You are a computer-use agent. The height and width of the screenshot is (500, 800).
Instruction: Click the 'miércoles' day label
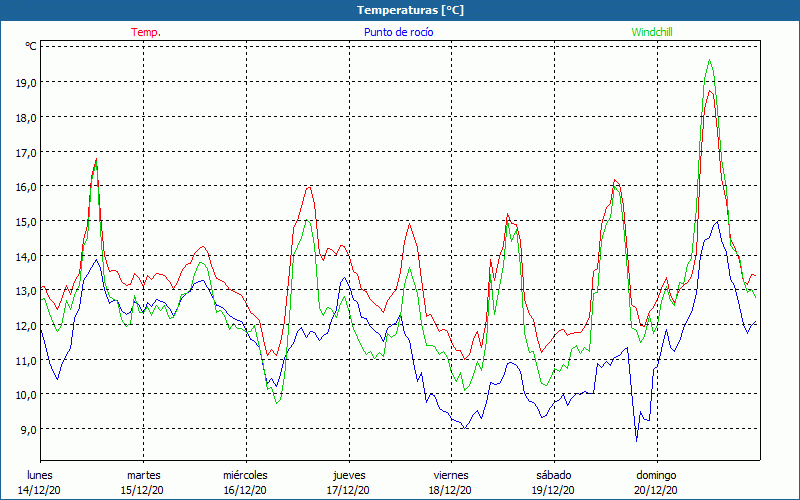pyautogui.click(x=245, y=475)
